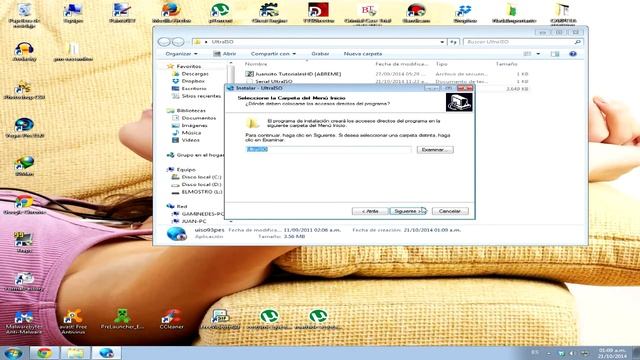This screenshot has width=640, height=360.
Task: Click Abrir in Explorer toolbar
Action: (x=225, y=54)
